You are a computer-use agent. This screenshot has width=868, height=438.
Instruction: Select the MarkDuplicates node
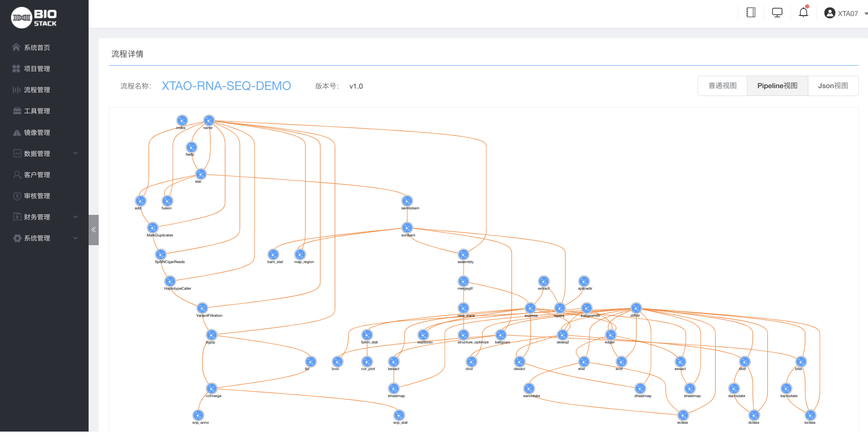click(x=153, y=227)
